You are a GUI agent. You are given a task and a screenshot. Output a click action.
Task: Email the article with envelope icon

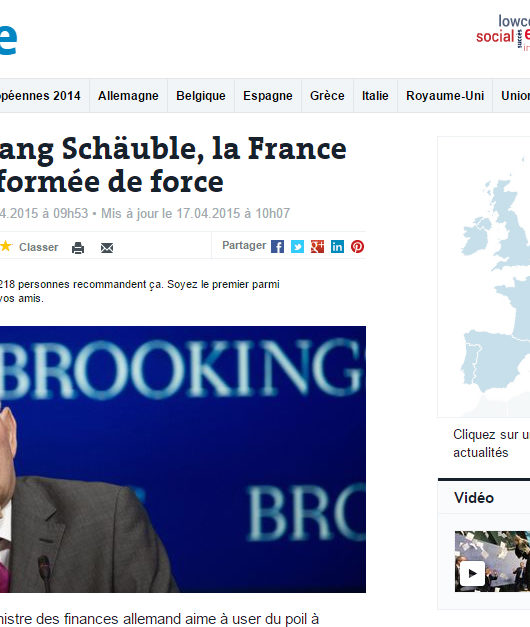pos(107,248)
